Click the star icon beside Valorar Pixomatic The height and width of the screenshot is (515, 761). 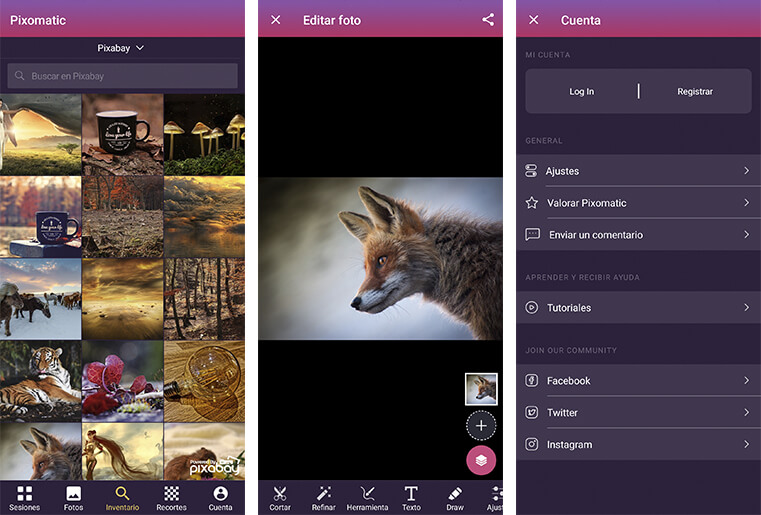tap(531, 202)
